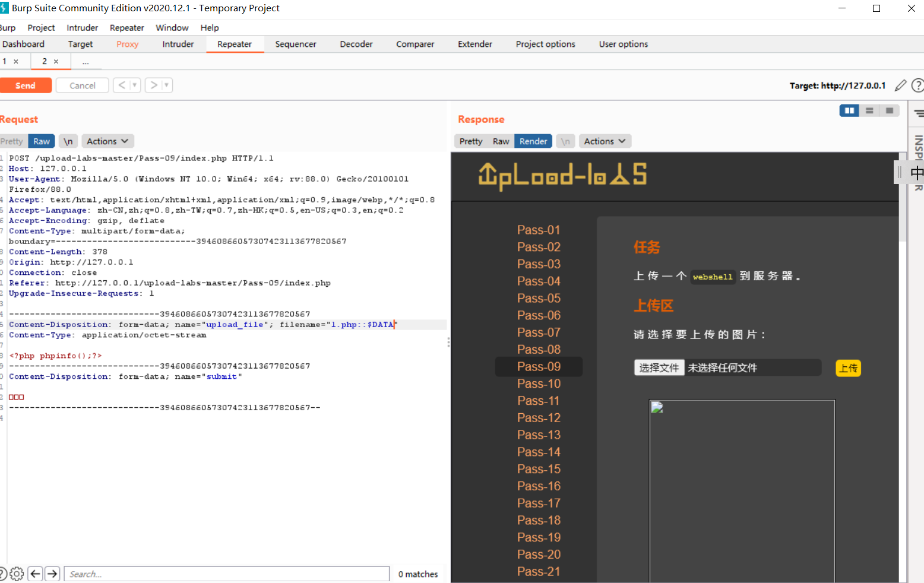The image size is (924, 583).
Task: Open next history dropdown arrow
Action: coord(167,85)
